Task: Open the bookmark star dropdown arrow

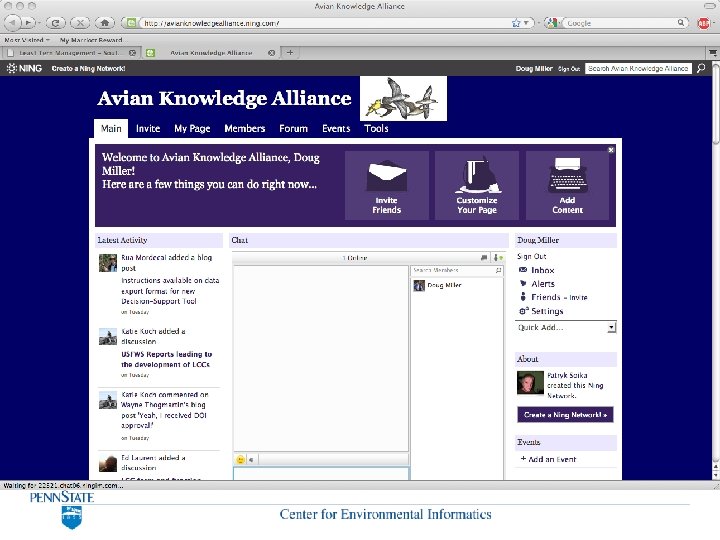Action: click(x=526, y=23)
